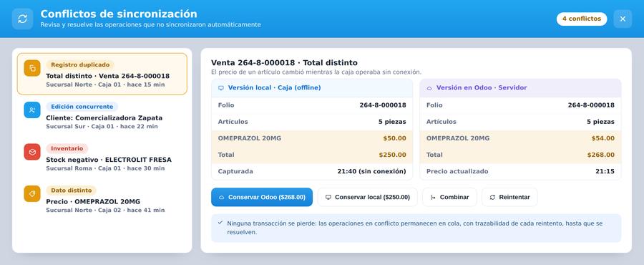644x265 pixels.
Task: Click the Registro duplicado tag
Action: point(80,65)
